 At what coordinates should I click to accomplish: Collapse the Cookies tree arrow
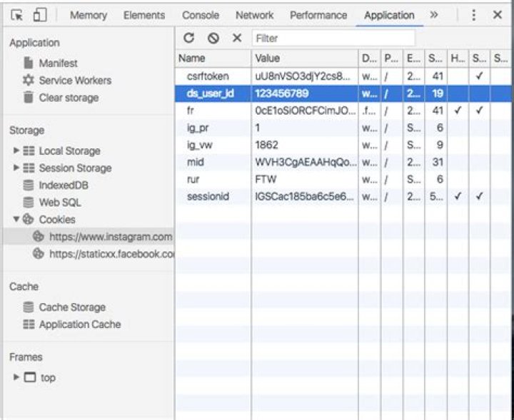16,219
